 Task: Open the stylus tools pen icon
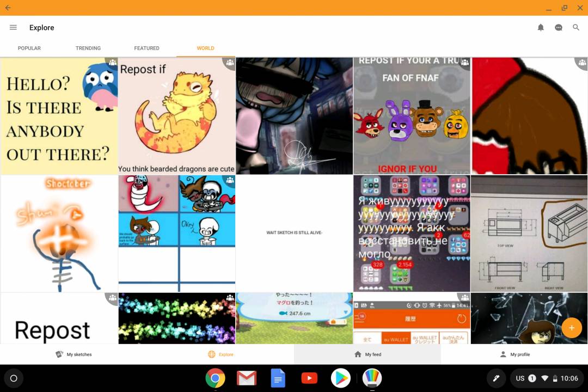496,378
